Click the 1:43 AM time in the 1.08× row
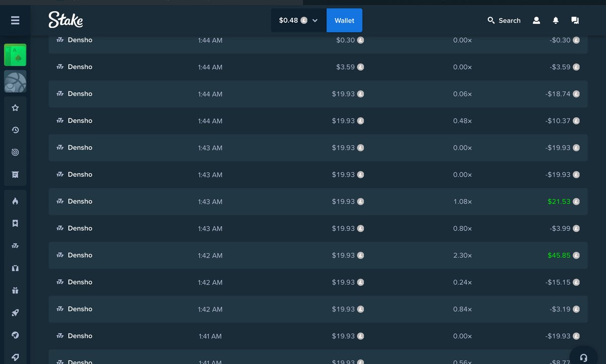This screenshot has width=606, height=364. coord(210,201)
